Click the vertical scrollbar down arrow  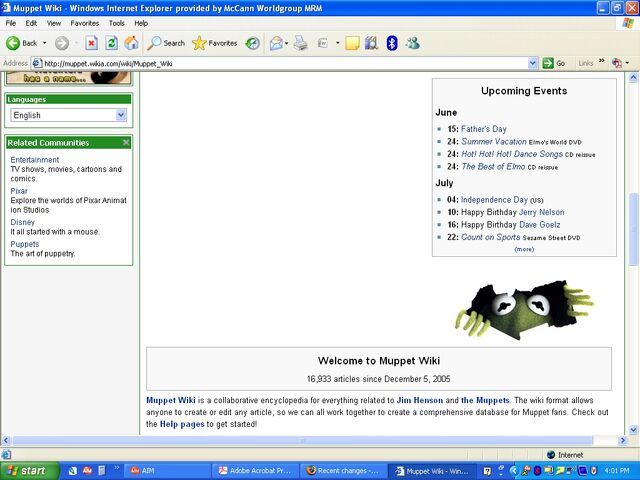click(633, 430)
